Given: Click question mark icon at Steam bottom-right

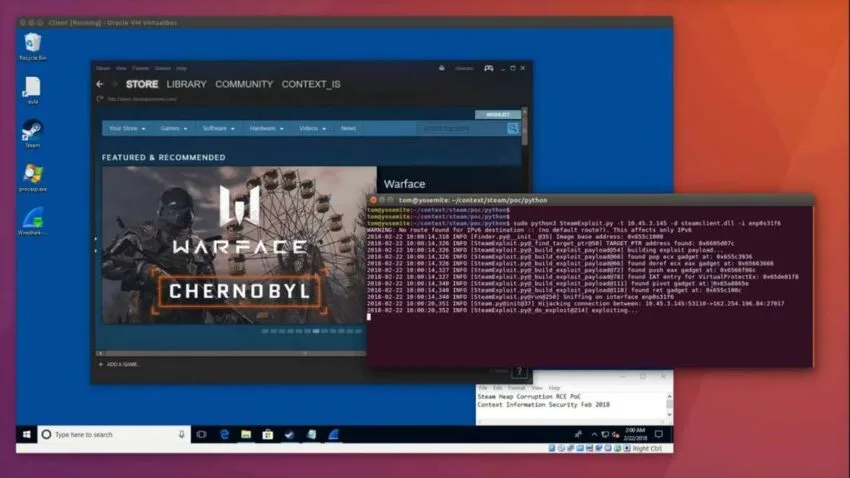Looking at the screenshot, I should [519, 372].
